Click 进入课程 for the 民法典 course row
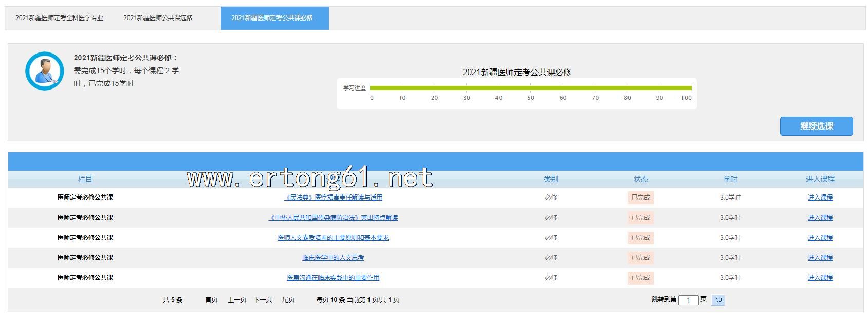 tap(820, 198)
